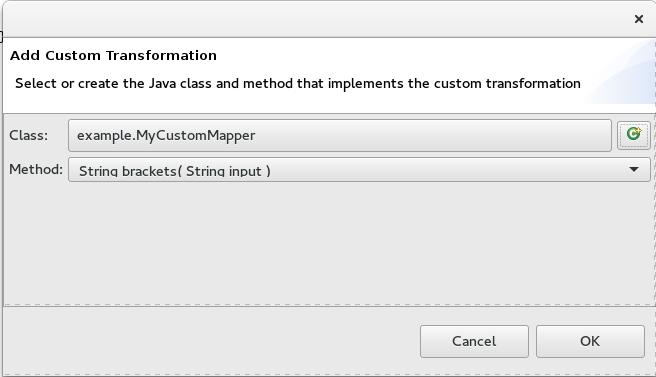Click the Method: label

(x=36, y=169)
